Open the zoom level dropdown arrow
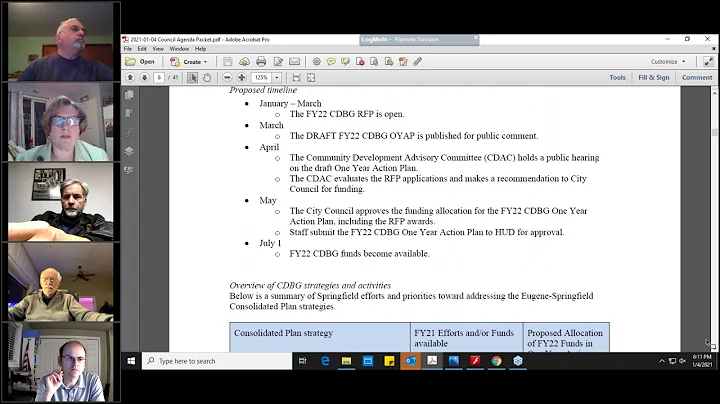Image resolution: width=720 pixels, height=404 pixels. pyautogui.click(x=277, y=78)
